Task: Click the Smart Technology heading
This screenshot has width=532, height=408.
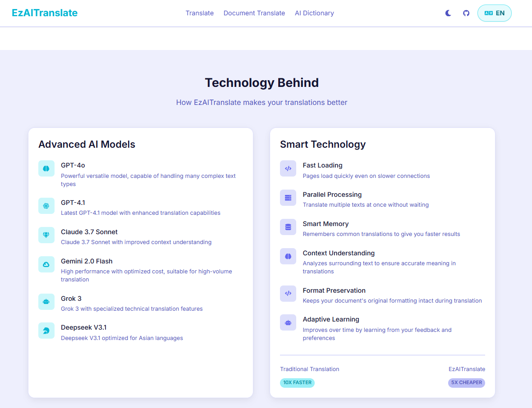Action: pyautogui.click(x=323, y=145)
